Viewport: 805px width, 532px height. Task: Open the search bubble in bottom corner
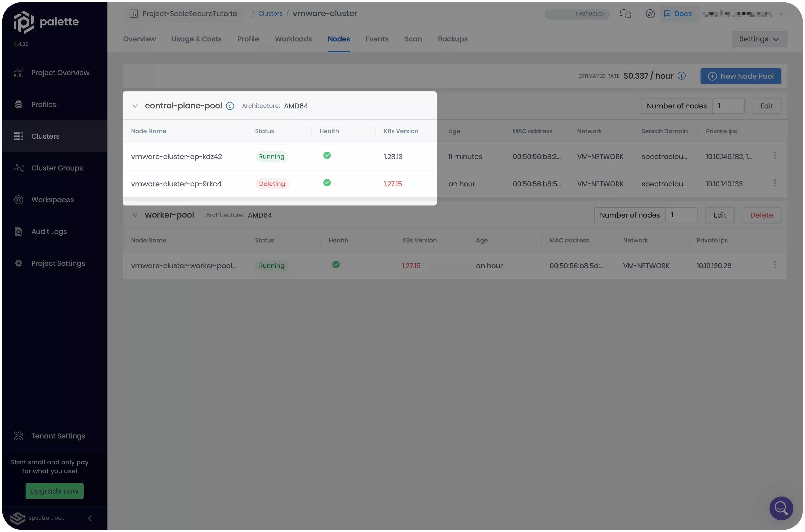click(x=781, y=508)
